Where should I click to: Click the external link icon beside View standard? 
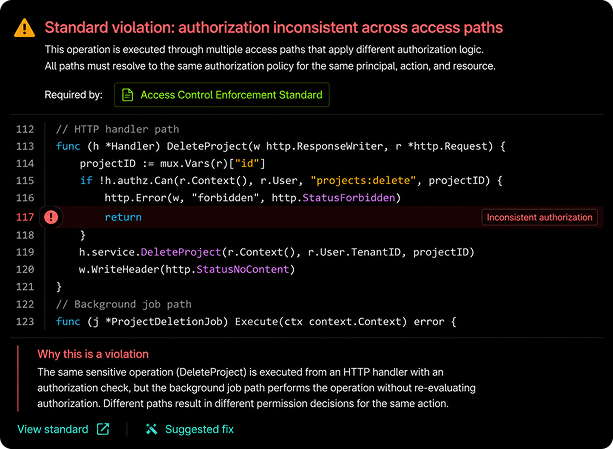[x=103, y=429]
